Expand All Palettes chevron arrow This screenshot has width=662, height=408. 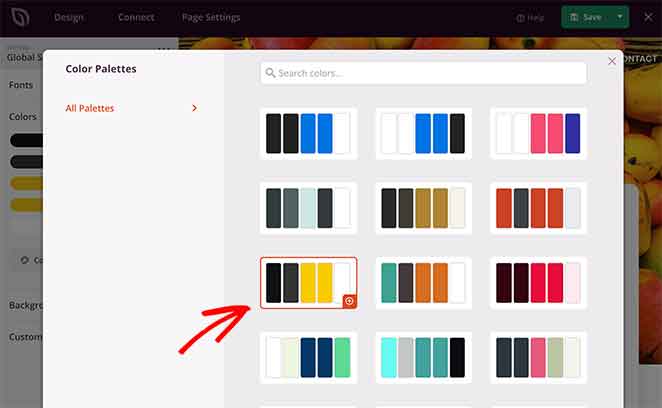tap(194, 108)
